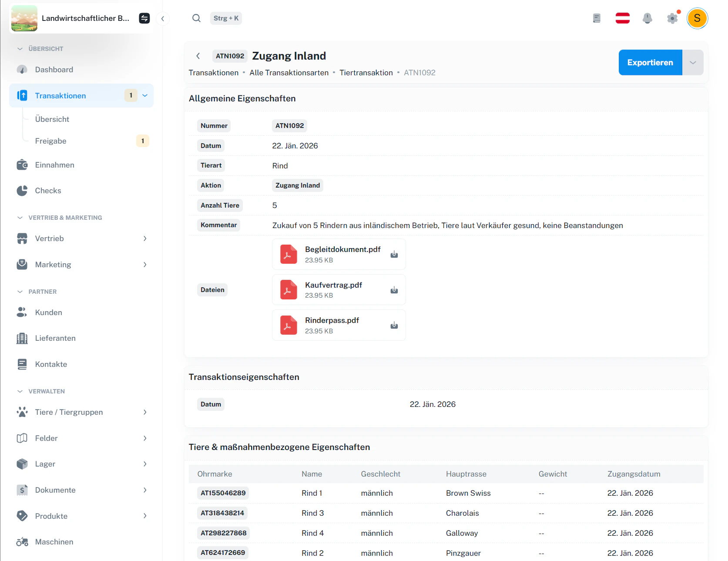Click the Tiere paw icon

pyautogui.click(x=22, y=412)
